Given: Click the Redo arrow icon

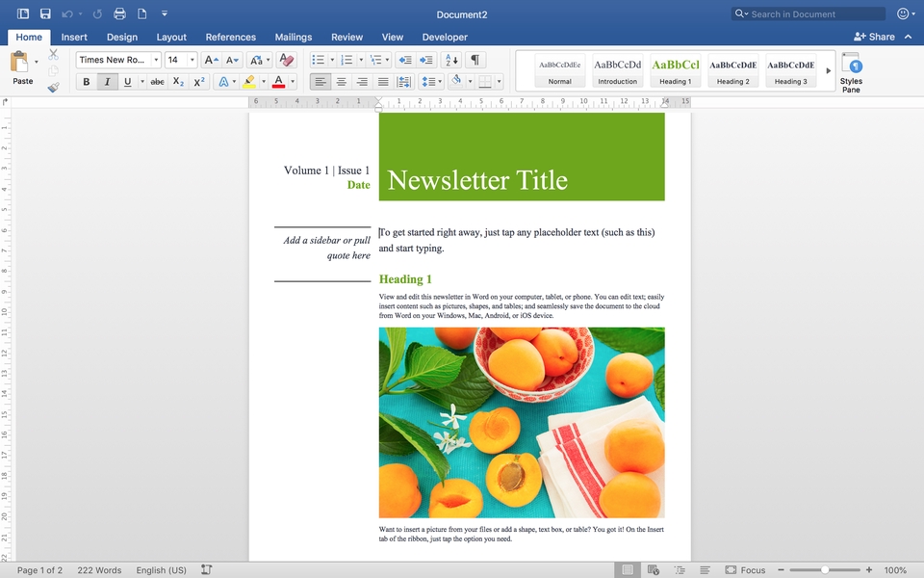Looking at the screenshot, I should (x=97, y=13).
